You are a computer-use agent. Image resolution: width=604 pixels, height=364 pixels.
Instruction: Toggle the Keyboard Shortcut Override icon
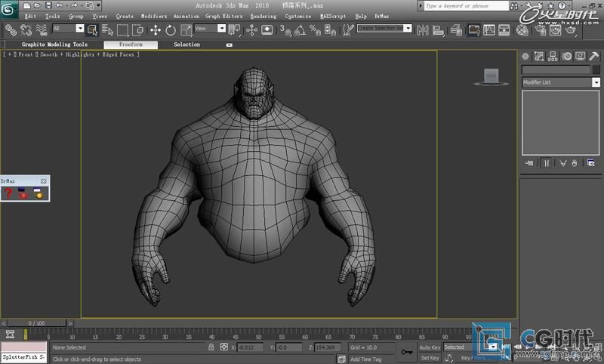click(267, 29)
